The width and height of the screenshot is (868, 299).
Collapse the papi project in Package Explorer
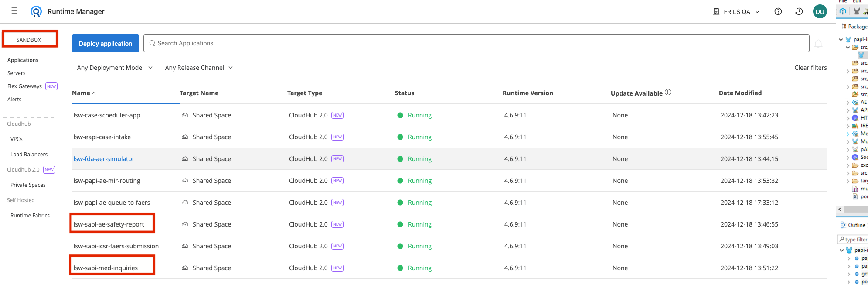[841, 39]
